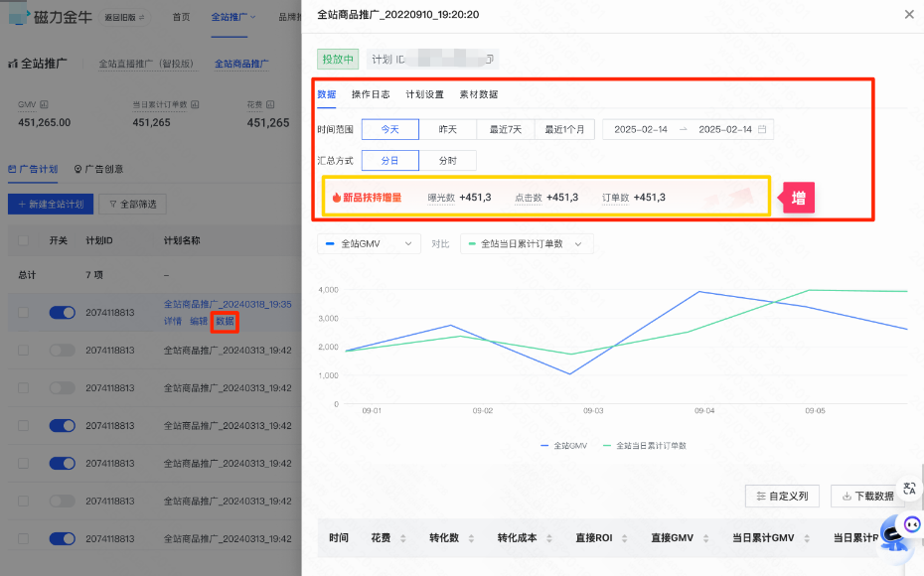Copy the plan ID with copy icon
This screenshot has width=924, height=576.
[x=489, y=59]
